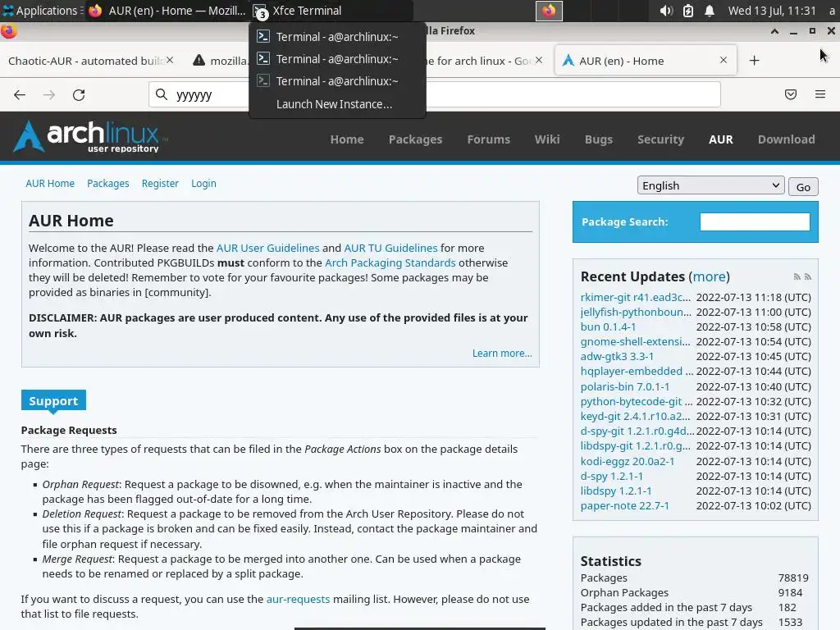Viewport: 840px width, 630px height.
Task: Click the AUR Home sub-navigation link
Action: pos(50,183)
